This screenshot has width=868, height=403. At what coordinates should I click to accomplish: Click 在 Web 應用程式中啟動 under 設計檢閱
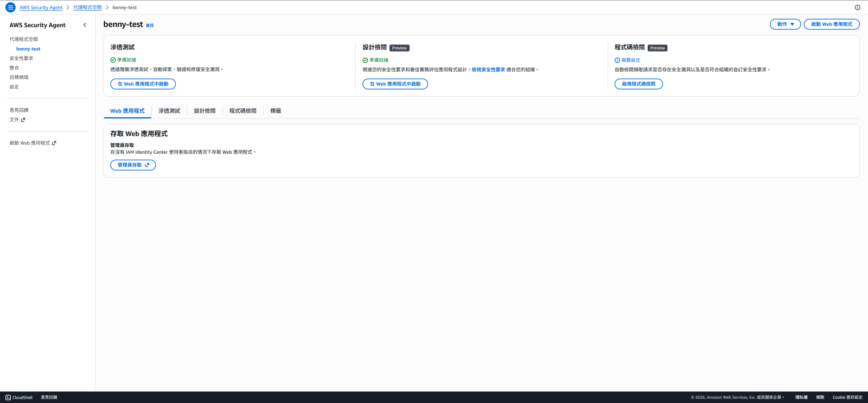point(395,84)
